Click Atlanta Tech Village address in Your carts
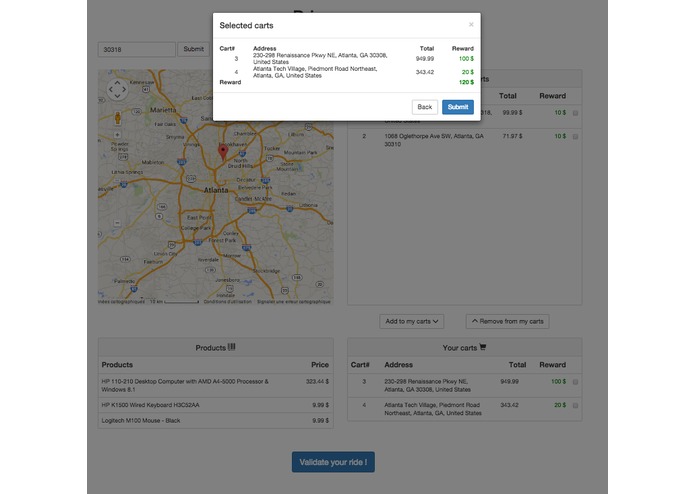 pyautogui.click(x=433, y=408)
